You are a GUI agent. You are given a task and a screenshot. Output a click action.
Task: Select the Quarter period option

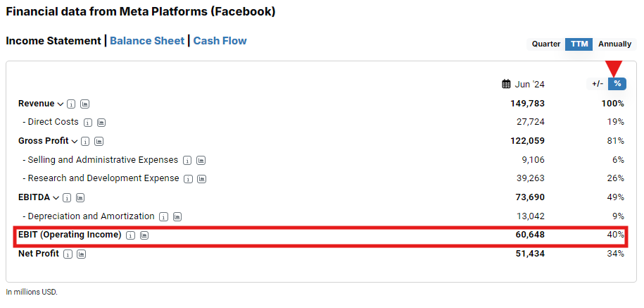coord(545,44)
